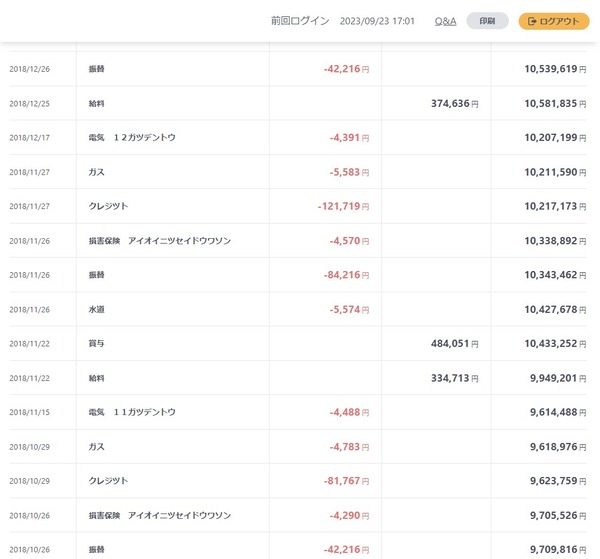This screenshot has height=559, width=600.
Task: Click the balance 10,539,619 yen
Action: click(x=550, y=69)
